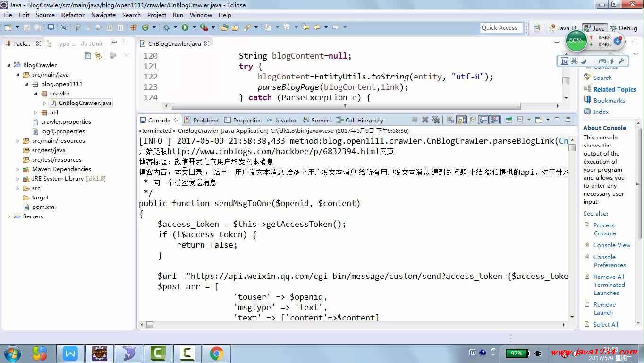Select the crawler.properties file
Screen dimensions: 644x363
61,122
